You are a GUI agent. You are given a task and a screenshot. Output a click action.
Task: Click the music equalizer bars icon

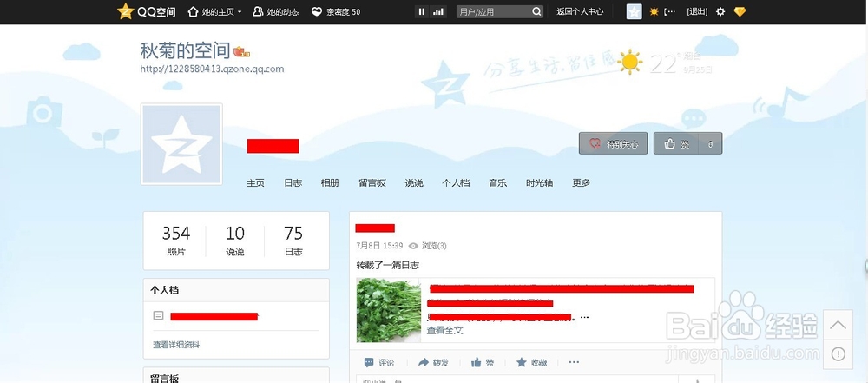click(439, 11)
